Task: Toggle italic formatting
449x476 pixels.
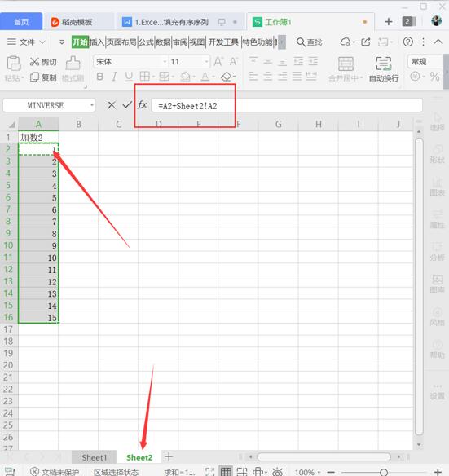Action: [114, 77]
